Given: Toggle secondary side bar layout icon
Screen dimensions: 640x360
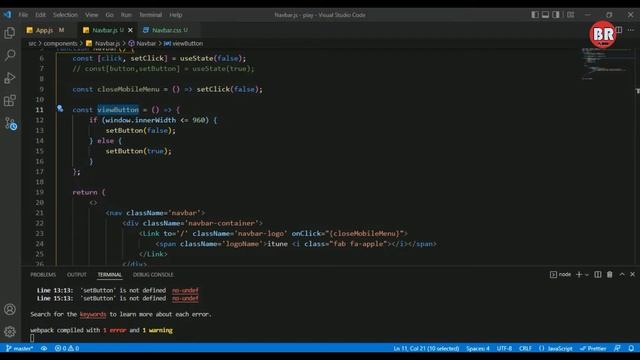Looking at the screenshot, I should click(556, 15).
